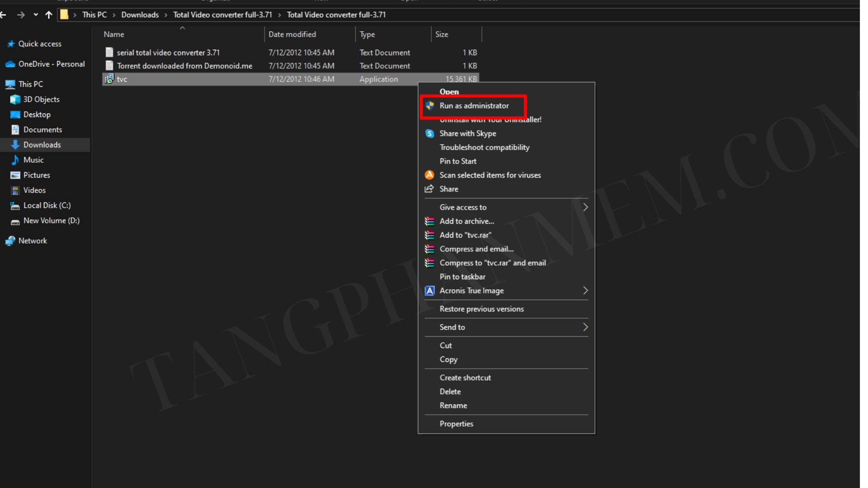
Task: Go forward with the forward arrow
Action: pyautogui.click(x=21, y=15)
